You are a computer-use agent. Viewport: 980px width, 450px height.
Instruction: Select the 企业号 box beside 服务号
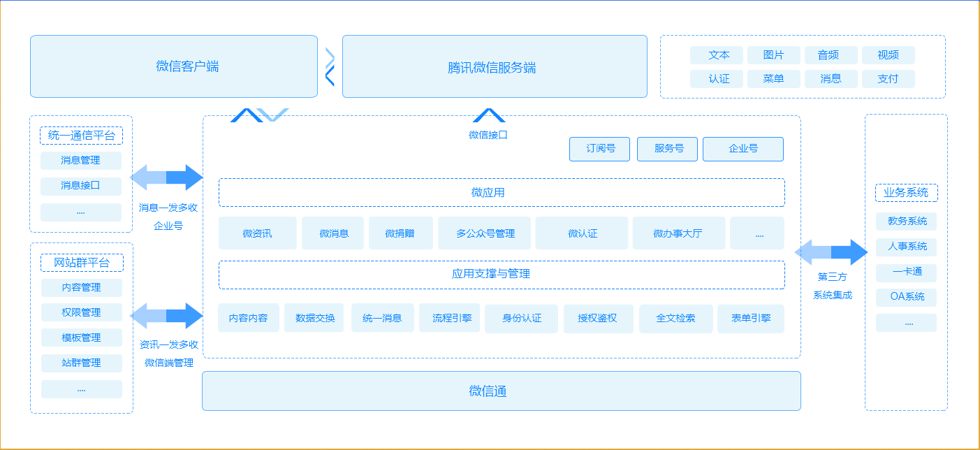[743, 149]
